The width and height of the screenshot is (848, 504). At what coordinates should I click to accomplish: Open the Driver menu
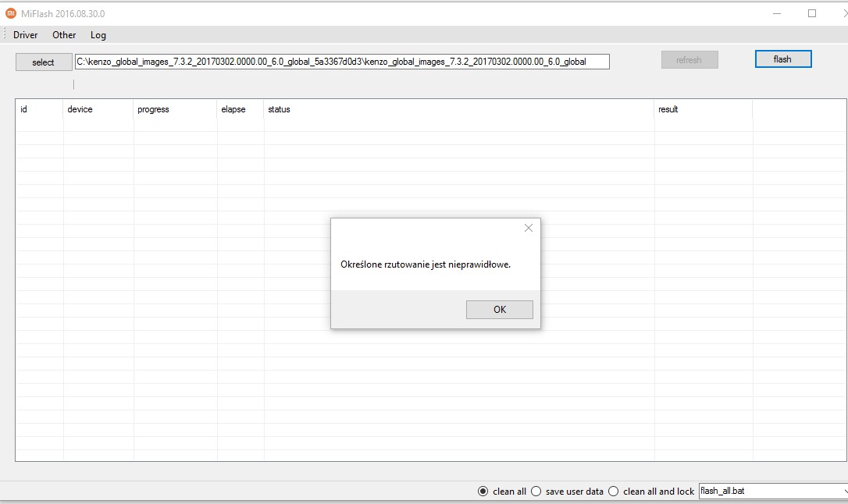26,35
